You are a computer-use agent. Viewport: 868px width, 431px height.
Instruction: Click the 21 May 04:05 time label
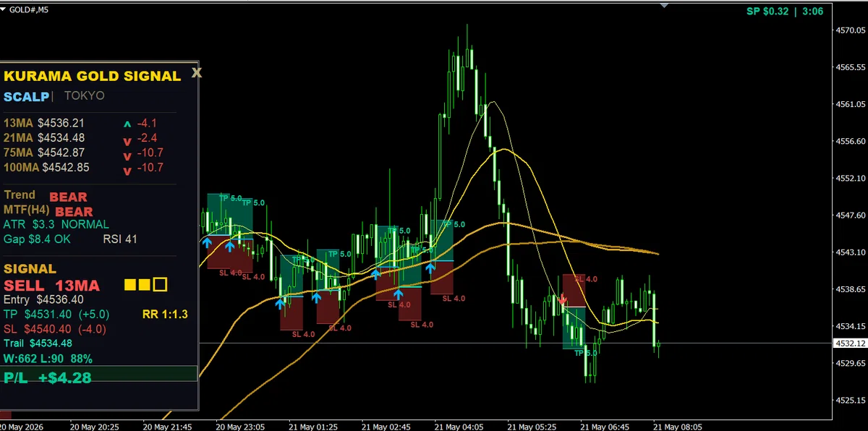coord(458,426)
